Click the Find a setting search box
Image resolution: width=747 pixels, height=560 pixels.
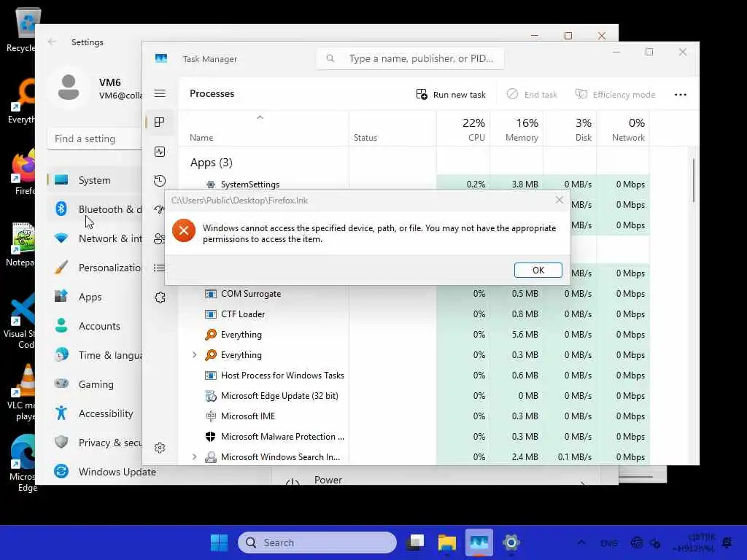pyautogui.click(x=94, y=139)
